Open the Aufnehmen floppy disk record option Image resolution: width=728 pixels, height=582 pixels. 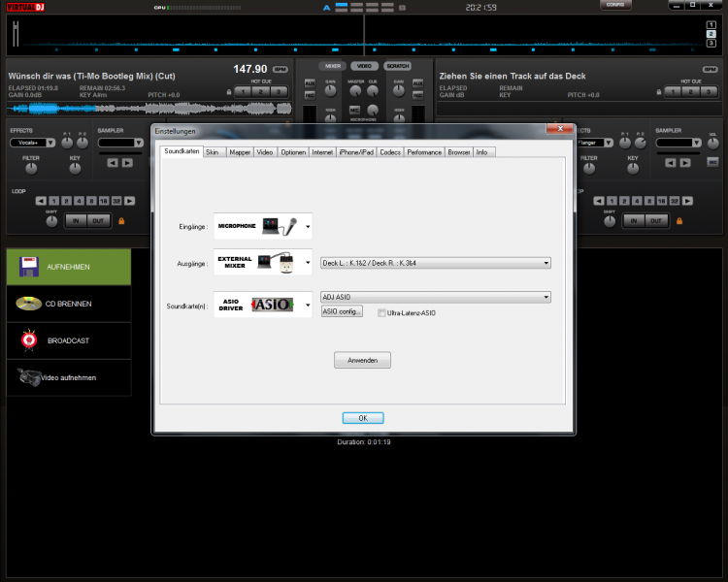69,267
